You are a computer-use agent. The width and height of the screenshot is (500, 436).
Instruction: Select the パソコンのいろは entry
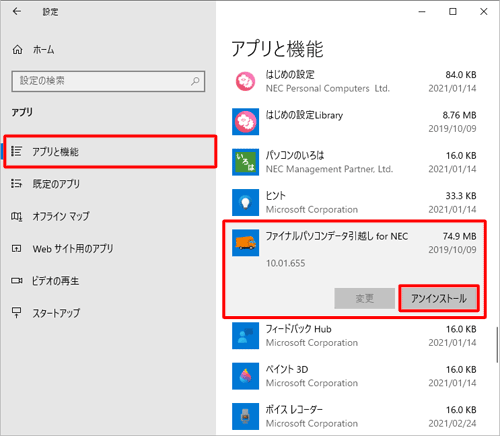tap(355, 162)
